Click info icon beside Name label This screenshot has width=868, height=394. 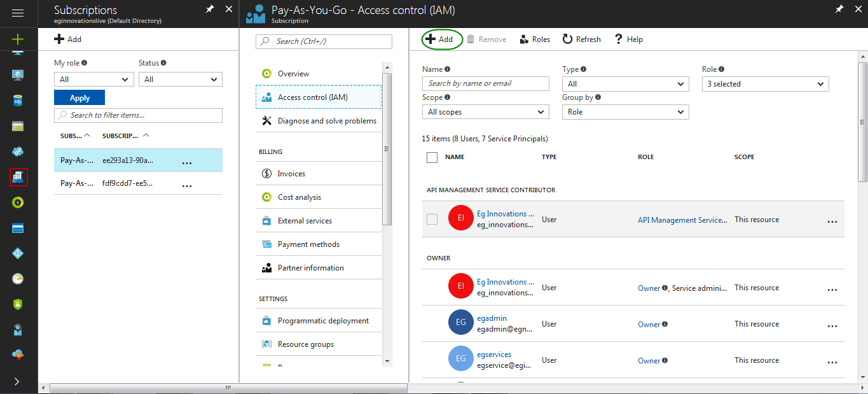(448, 69)
